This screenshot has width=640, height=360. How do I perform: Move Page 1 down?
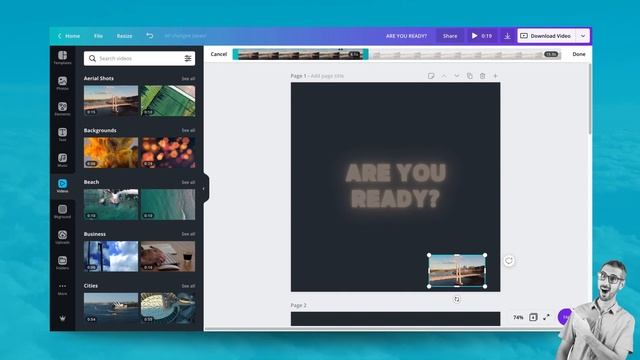coord(457,76)
